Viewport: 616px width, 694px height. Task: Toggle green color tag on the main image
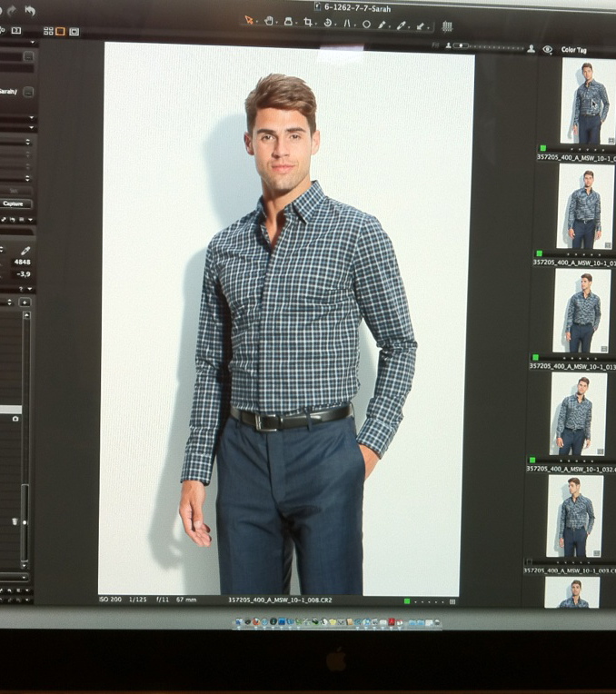[407, 600]
